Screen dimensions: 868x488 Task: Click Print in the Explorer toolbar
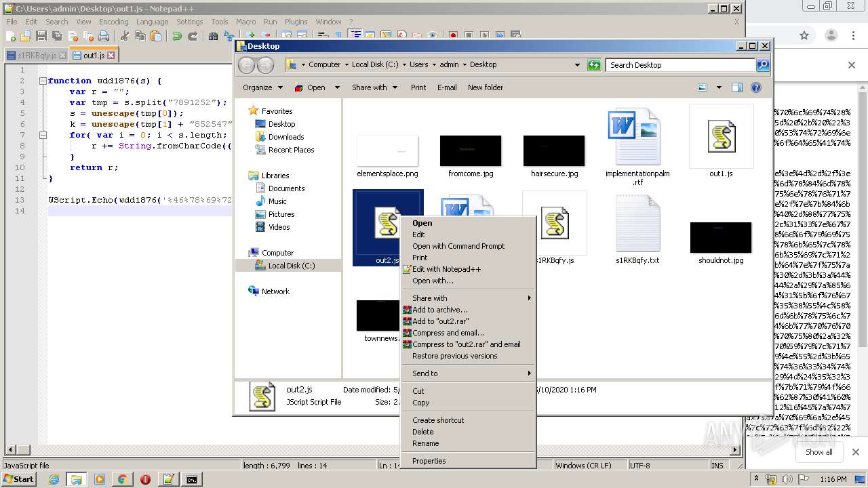tap(418, 87)
